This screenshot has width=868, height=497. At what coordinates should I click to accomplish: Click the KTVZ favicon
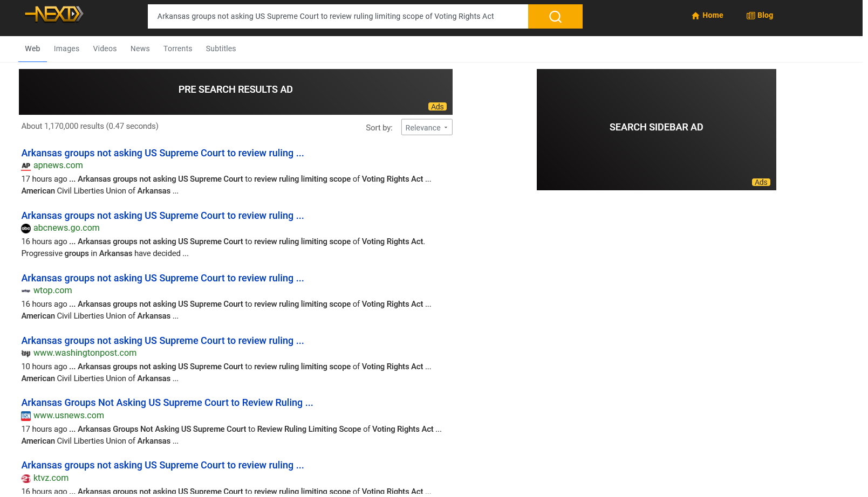pos(26,479)
